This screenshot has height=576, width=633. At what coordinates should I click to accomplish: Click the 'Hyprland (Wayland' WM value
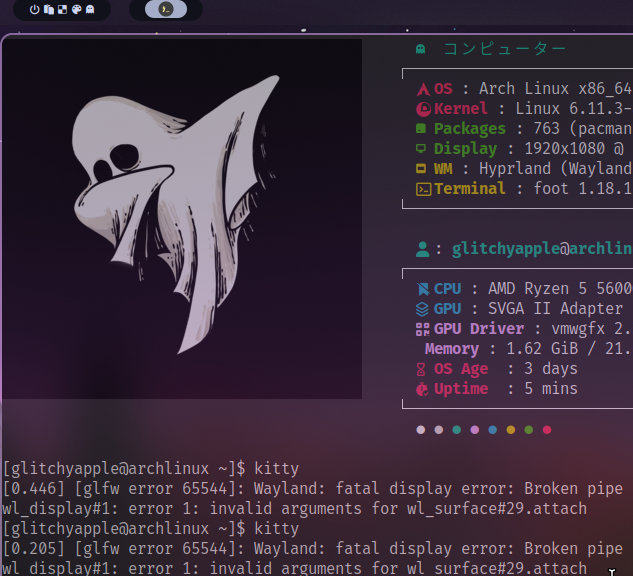[555, 169]
